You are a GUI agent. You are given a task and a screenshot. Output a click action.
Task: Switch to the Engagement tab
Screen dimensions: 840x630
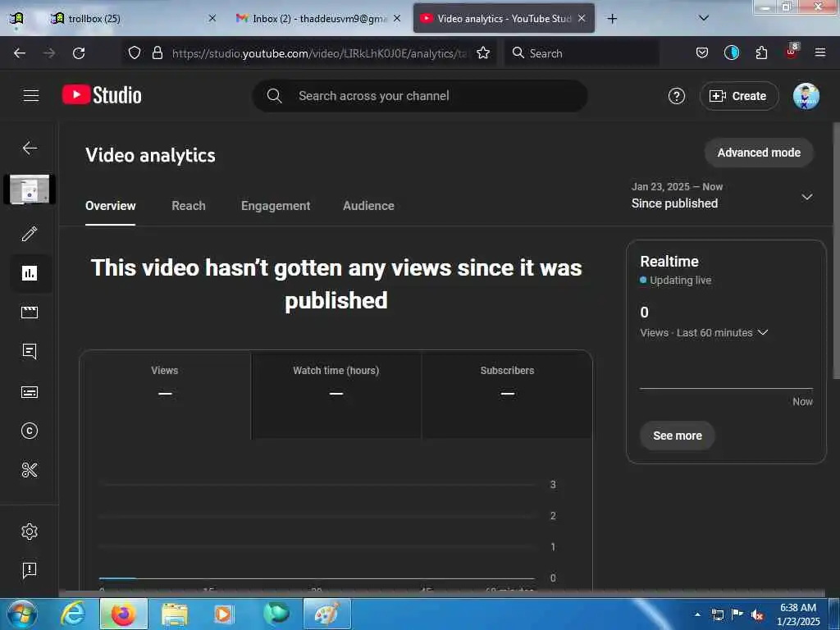(x=276, y=206)
